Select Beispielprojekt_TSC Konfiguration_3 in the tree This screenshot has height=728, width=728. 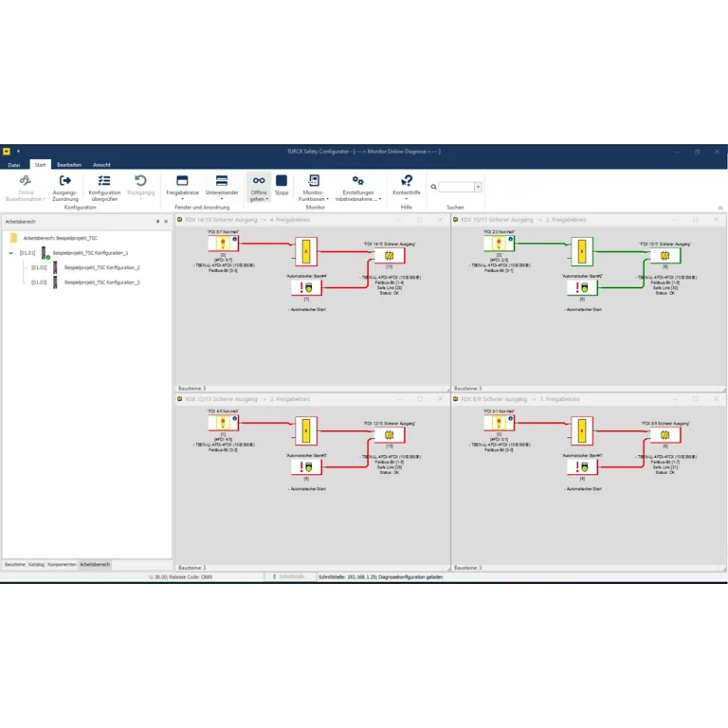tap(102, 282)
